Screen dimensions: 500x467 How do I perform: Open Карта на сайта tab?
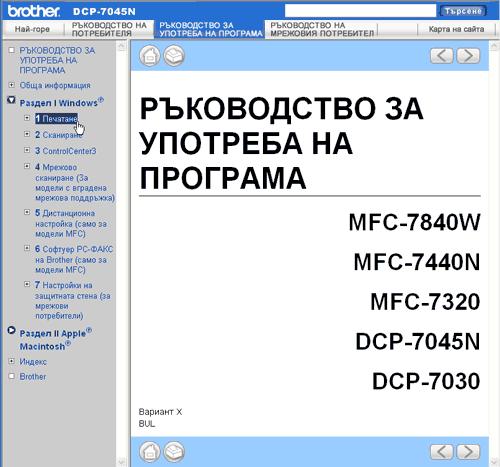click(x=456, y=29)
